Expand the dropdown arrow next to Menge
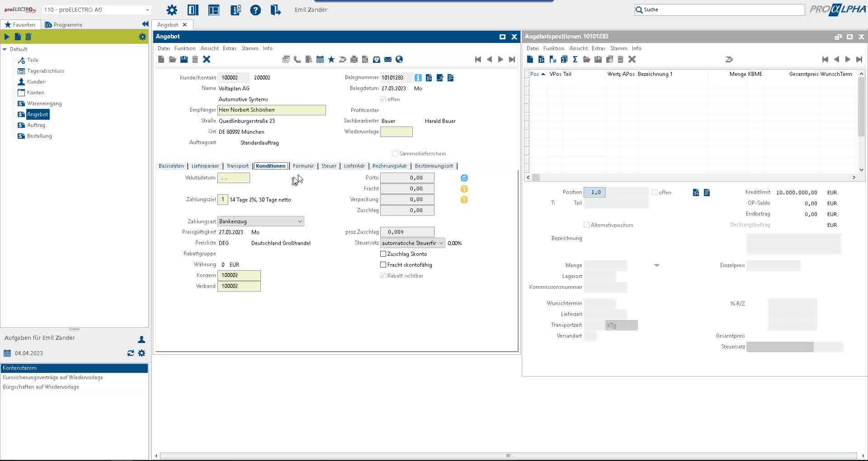Screen dimensions: 868x461 point(657,265)
